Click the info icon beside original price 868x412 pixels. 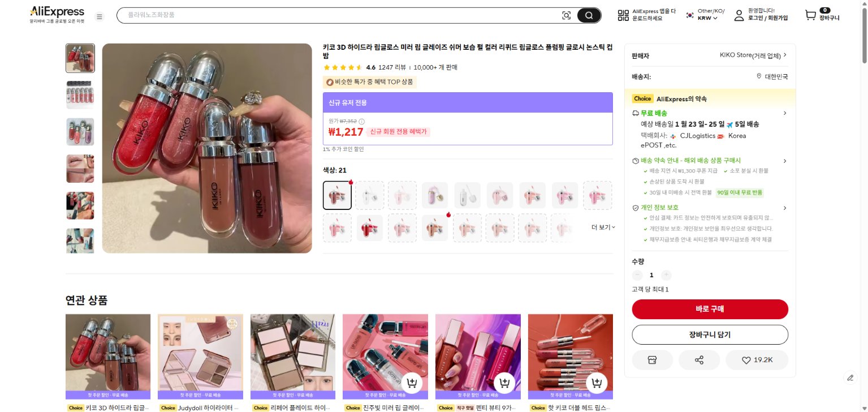tap(362, 121)
